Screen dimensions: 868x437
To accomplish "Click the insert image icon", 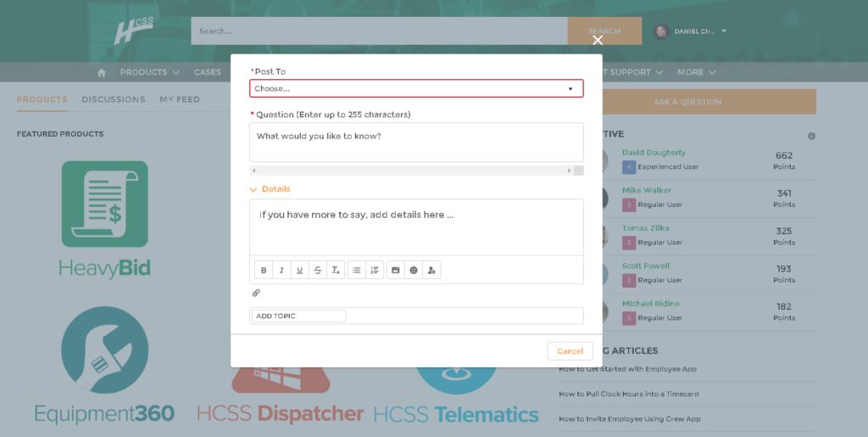I will (395, 271).
